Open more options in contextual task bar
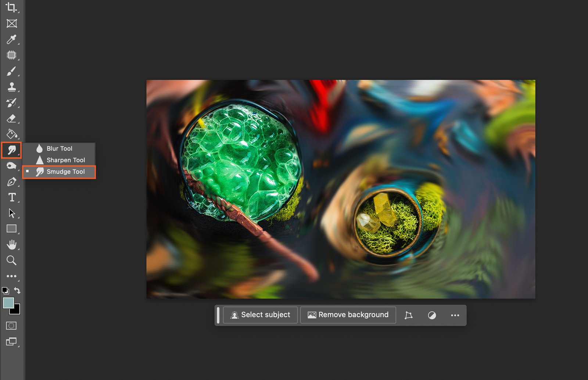 (x=455, y=315)
